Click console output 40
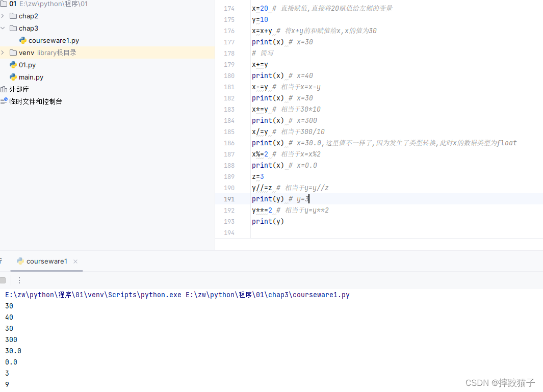The width and height of the screenshot is (543, 392). 9,317
